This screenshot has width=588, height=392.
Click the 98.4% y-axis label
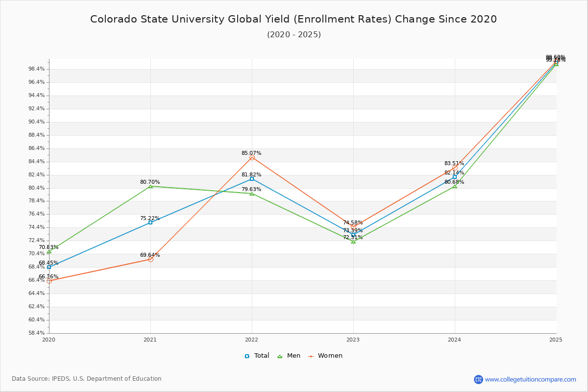(x=37, y=69)
